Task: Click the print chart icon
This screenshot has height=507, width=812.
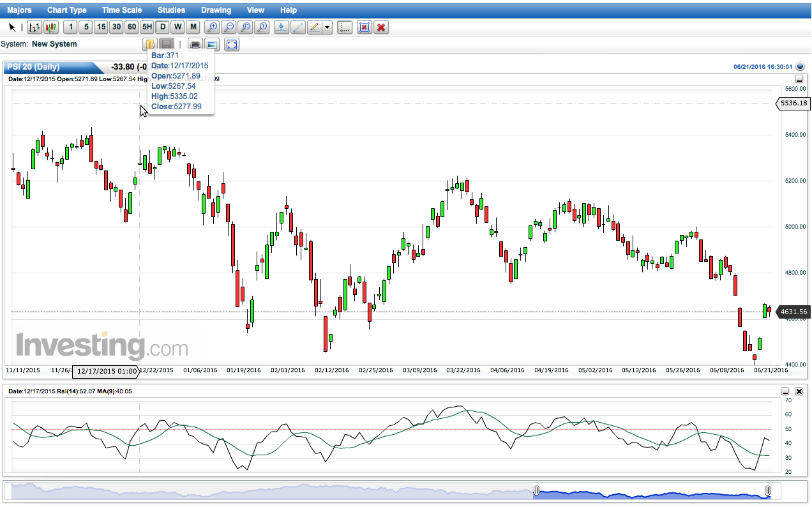Action: click(x=196, y=44)
